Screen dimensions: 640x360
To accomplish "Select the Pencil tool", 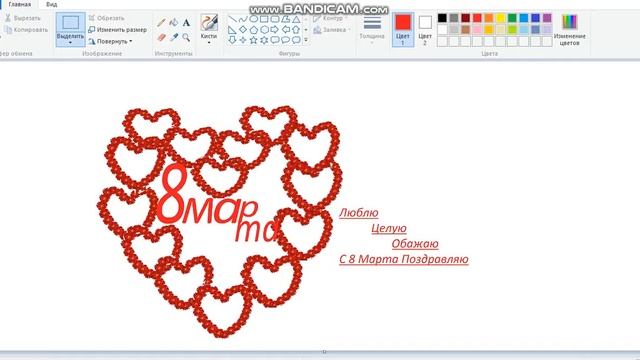I will pyautogui.click(x=161, y=22).
